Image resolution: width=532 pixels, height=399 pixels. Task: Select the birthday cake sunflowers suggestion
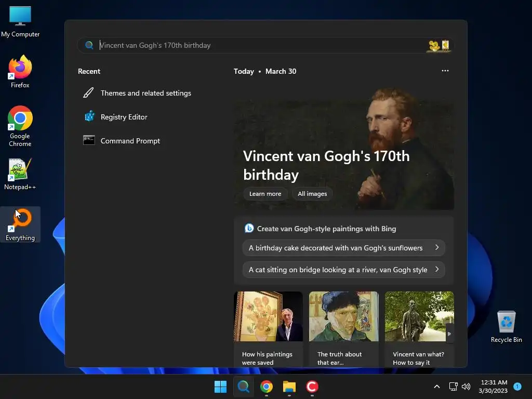tap(344, 248)
